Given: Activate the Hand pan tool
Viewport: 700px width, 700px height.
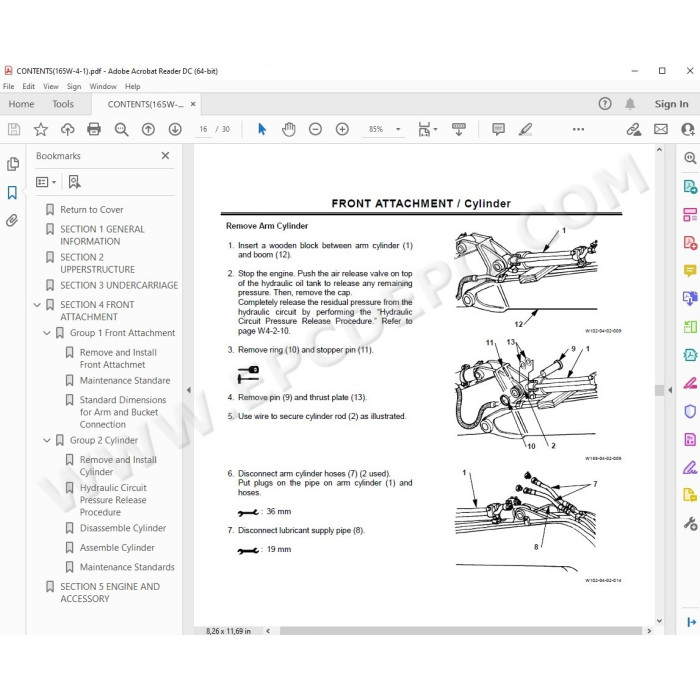Looking at the screenshot, I should [289, 129].
